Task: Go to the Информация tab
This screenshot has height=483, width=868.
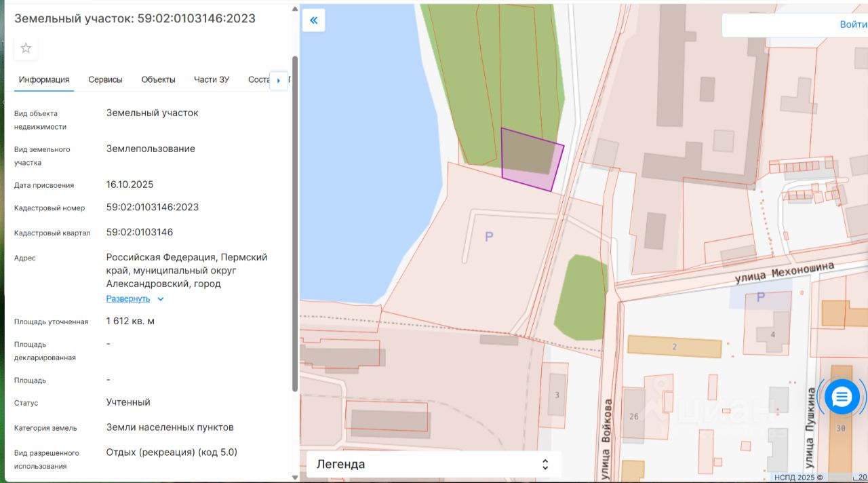Action: click(44, 79)
